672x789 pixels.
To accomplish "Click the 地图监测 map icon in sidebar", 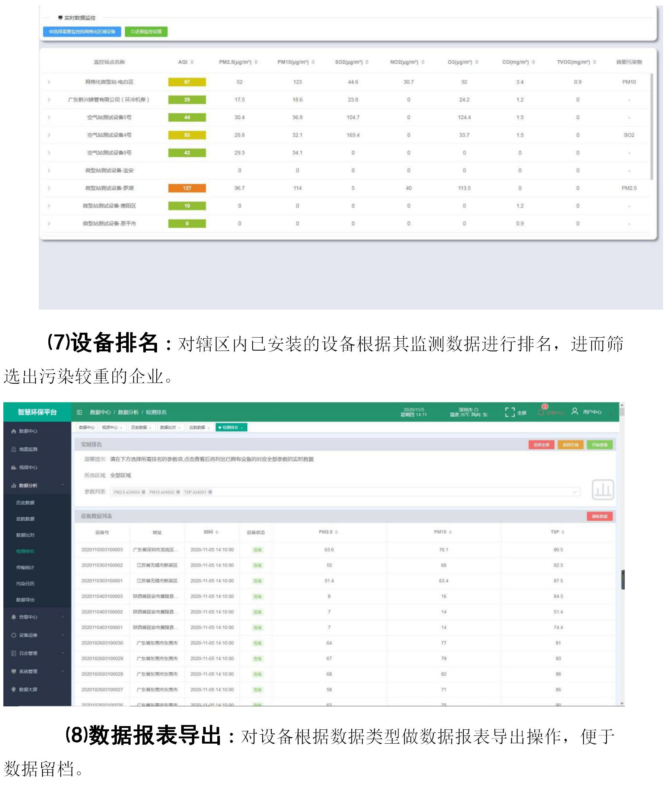I will [x=14, y=449].
